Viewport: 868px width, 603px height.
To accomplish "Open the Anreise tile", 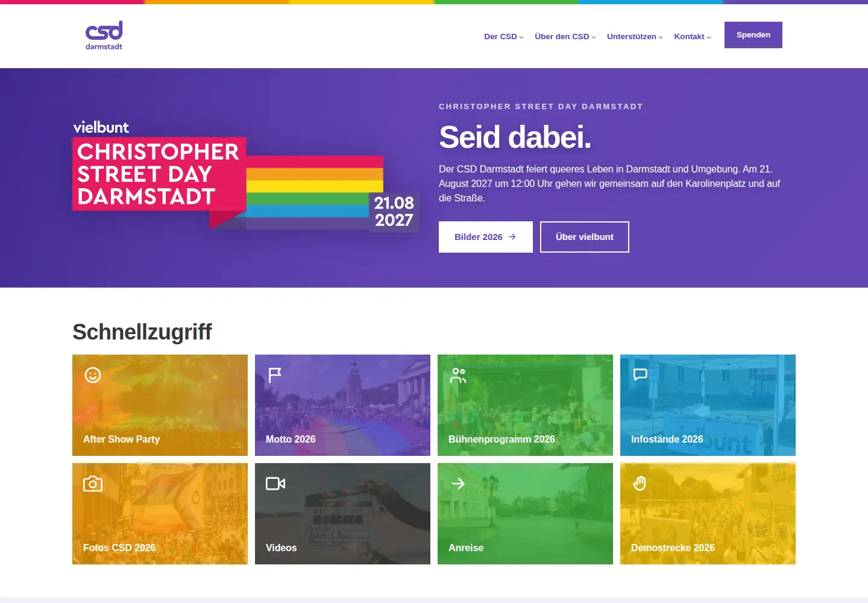I will [525, 514].
